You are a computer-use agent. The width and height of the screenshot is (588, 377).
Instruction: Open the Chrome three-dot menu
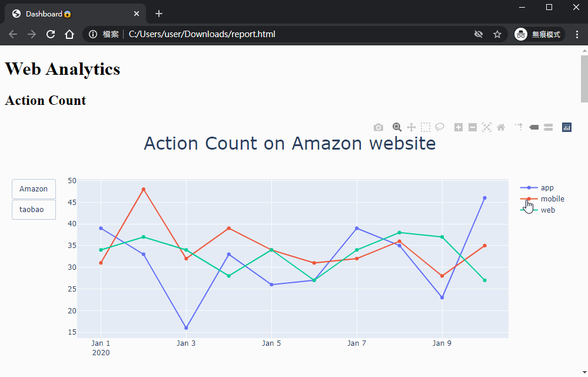[577, 35]
